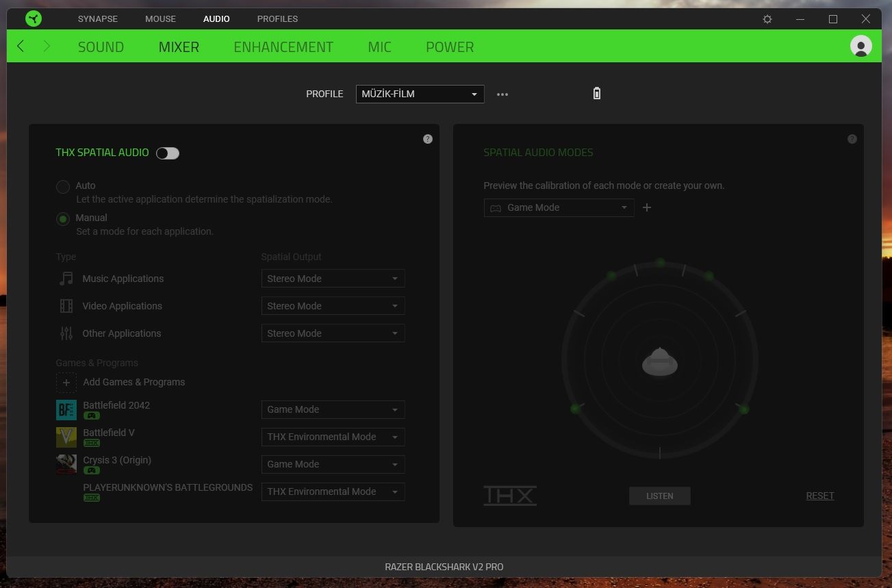
Task: Click the Crysis 3 (Origin) program name
Action: (117, 460)
